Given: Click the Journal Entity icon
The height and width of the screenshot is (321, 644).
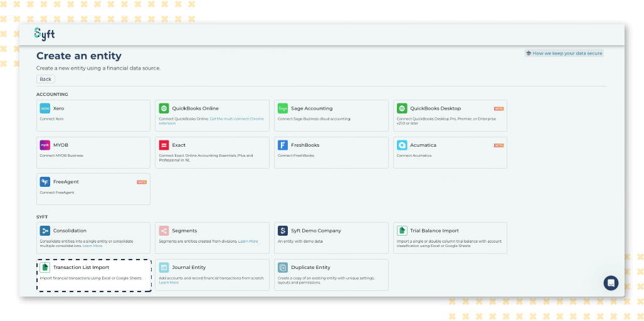Looking at the screenshot, I should [164, 267].
